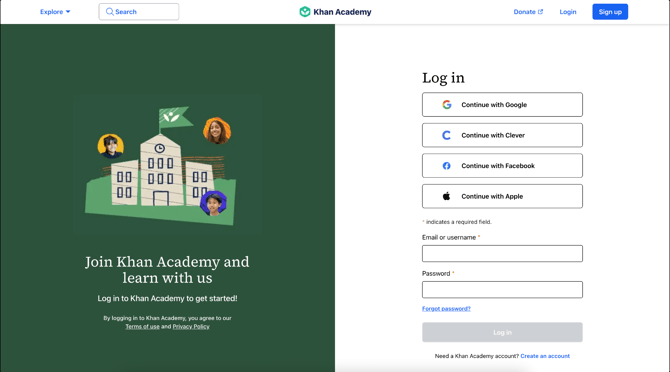Open the Explore dropdown menu
The image size is (670, 372).
tap(55, 12)
